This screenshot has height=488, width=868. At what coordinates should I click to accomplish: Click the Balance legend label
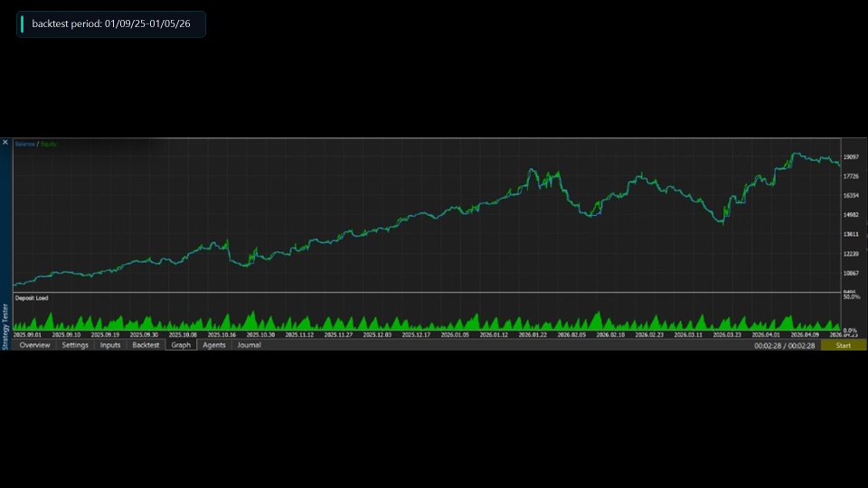point(25,145)
